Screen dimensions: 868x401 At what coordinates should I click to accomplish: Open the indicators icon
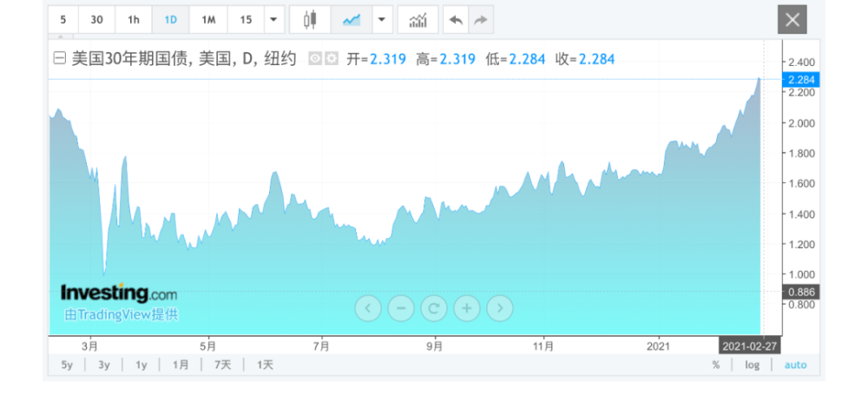pyautogui.click(x=418, y=20)
